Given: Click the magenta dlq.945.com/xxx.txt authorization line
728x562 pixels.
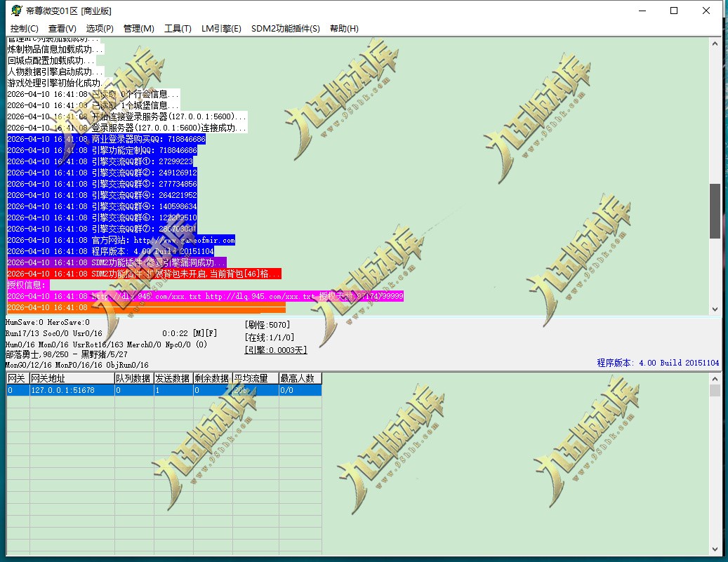Looking at the screenshot, I should click(x=205, y=296).
